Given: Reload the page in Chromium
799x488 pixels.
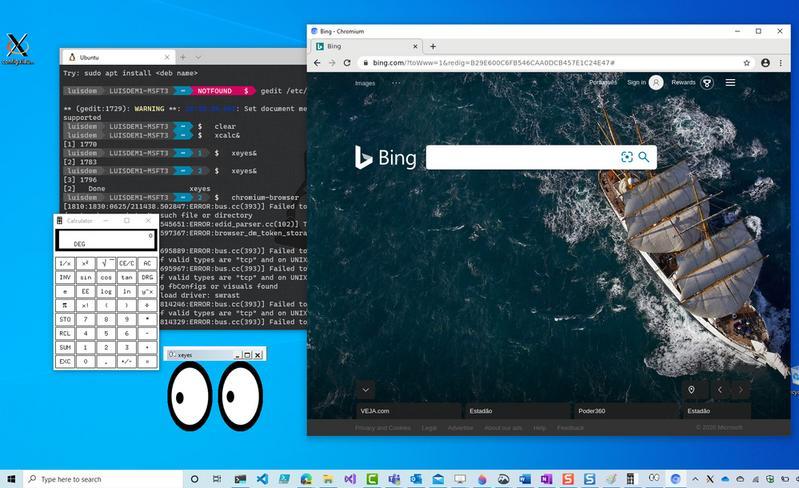Looking at the screenshot, I should pos(347,63).
